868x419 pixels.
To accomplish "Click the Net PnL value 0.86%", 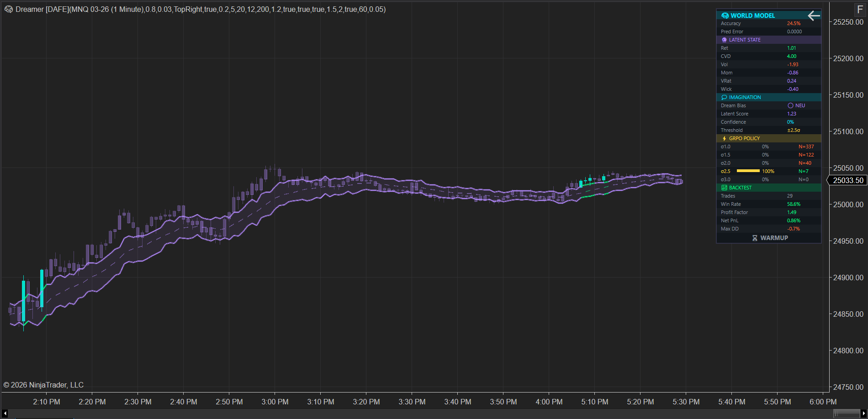I will [794, 220].
